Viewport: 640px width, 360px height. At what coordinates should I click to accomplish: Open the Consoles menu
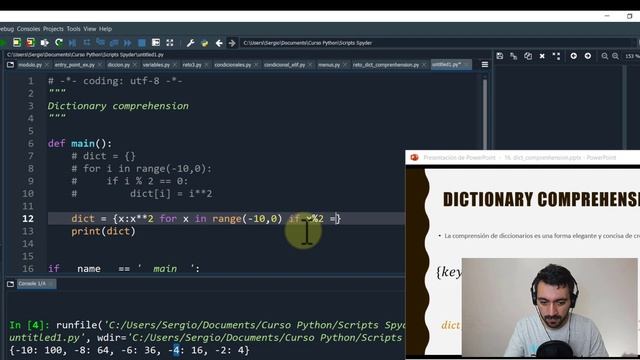[29, 29]
